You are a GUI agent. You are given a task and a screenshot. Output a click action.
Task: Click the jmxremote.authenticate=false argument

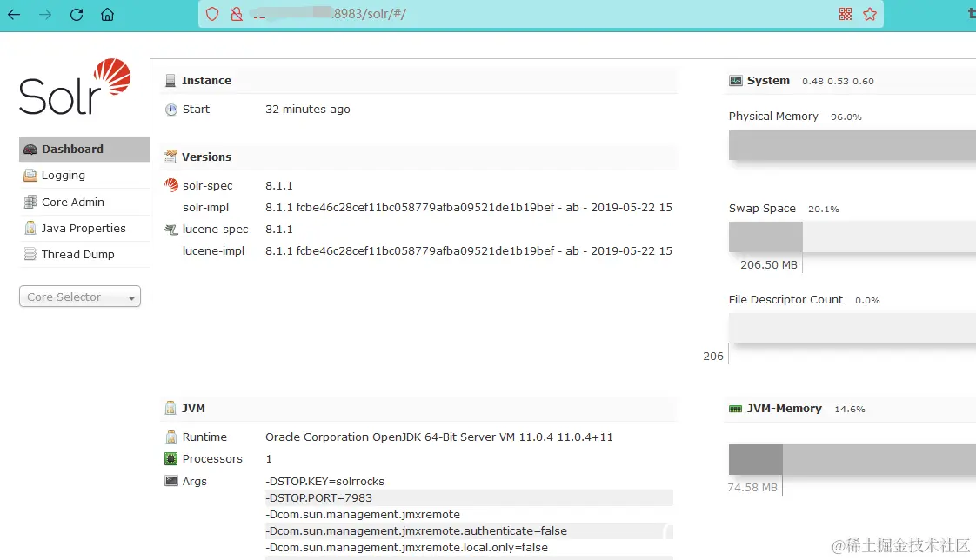click(x=469, y=530)
